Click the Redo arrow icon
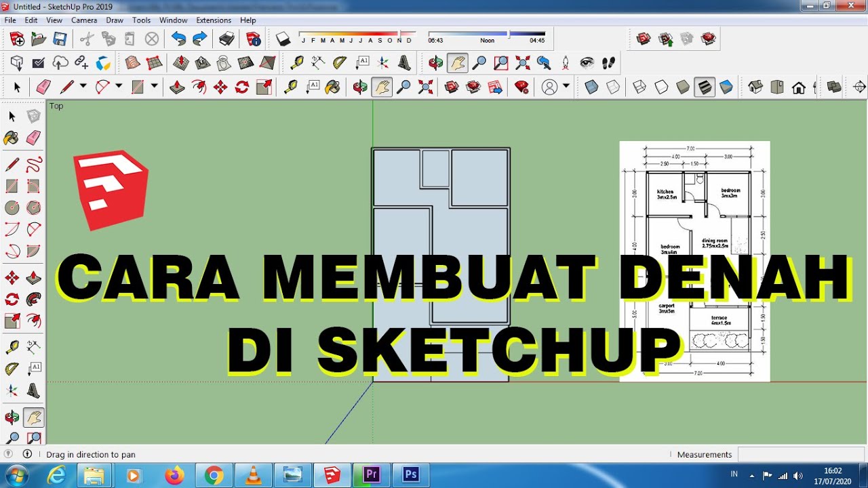The width and height of the screenshot is (868, 488). pyautogui.click(x=200, y=39)
